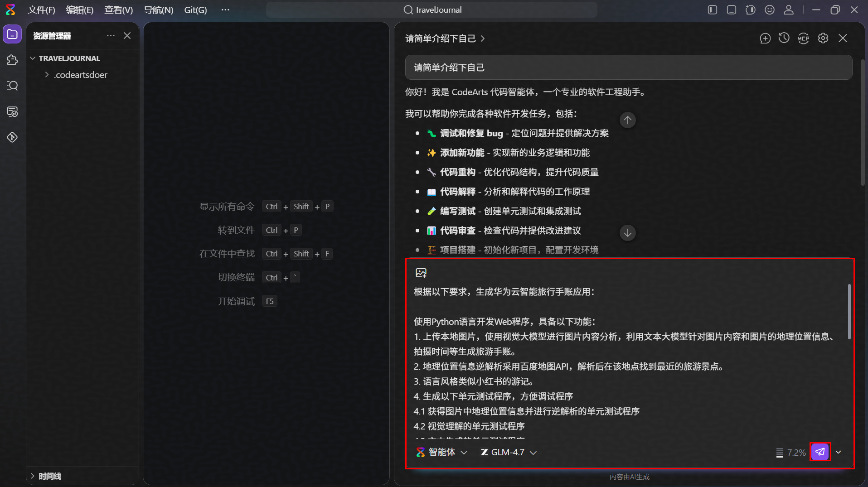Open the overflow menu in the menu bar
868x487 pixels.
225,10
